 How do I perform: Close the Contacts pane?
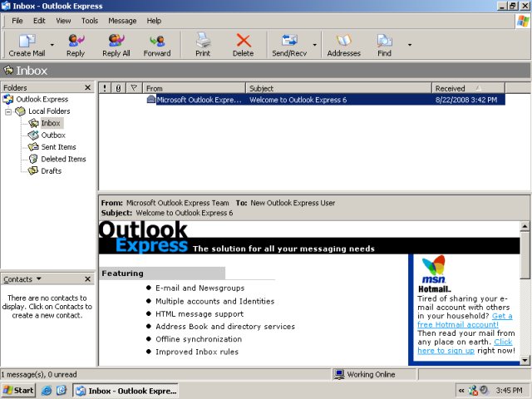click(87, 279)
